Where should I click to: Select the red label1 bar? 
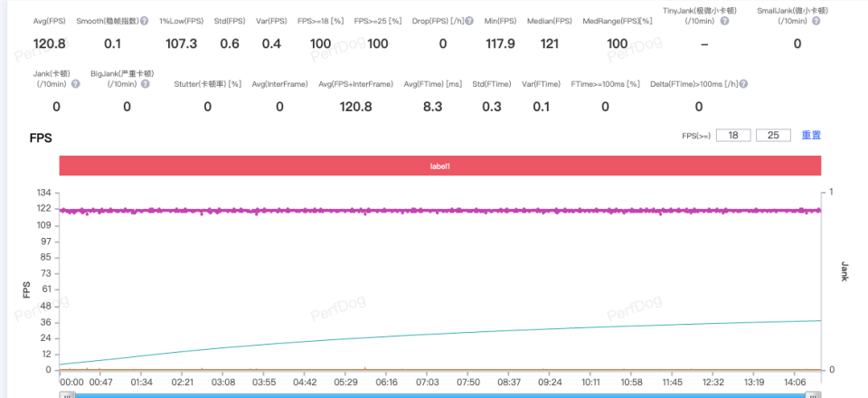pos(440,166)
